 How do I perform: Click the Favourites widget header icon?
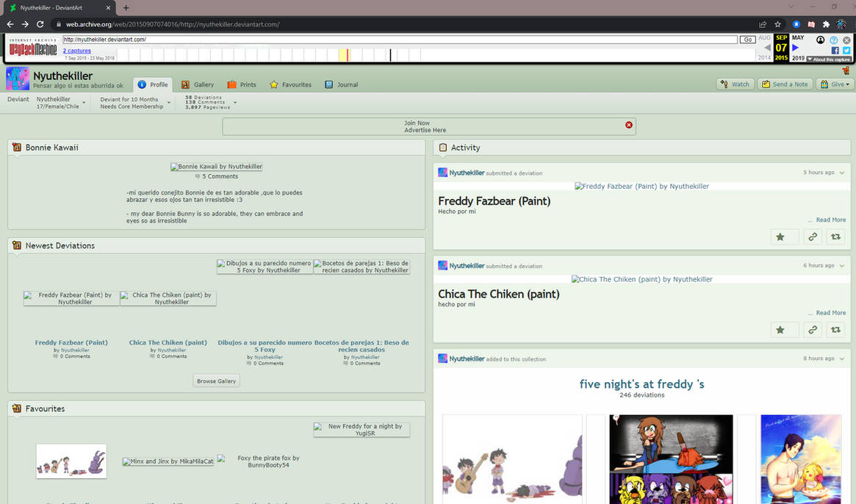click(16, 408)
